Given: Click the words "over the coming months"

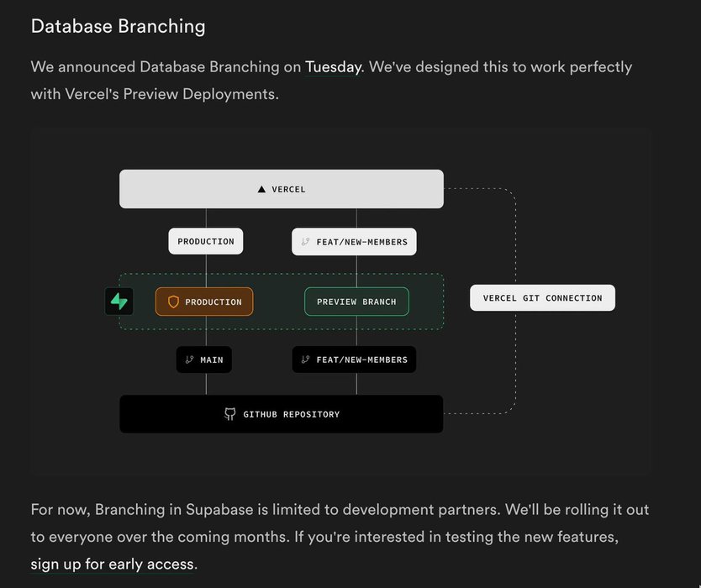Looking at the screenshot, I should pyautogui.click(x=203, y=537).
